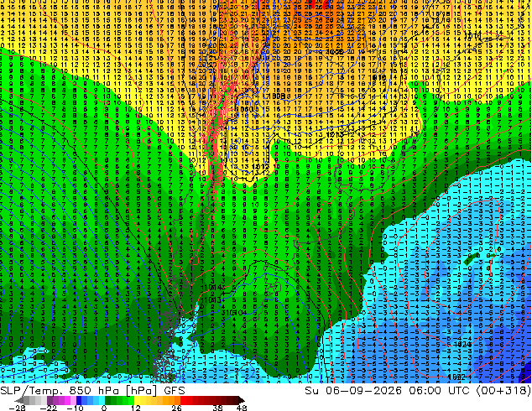Click the "26" legend value
The image size is (532, 411).
[x=176, y=408]
